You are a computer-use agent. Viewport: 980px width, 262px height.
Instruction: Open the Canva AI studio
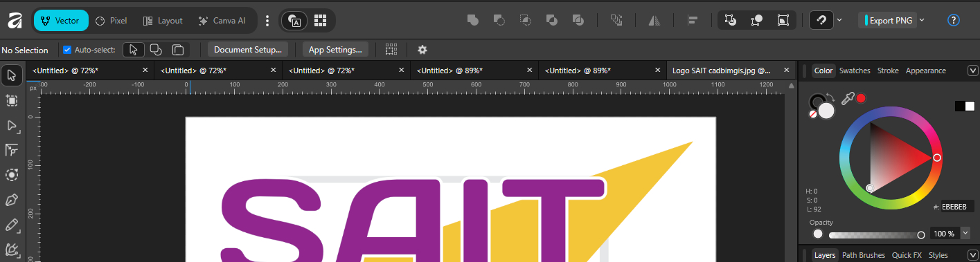coord(222,21)
